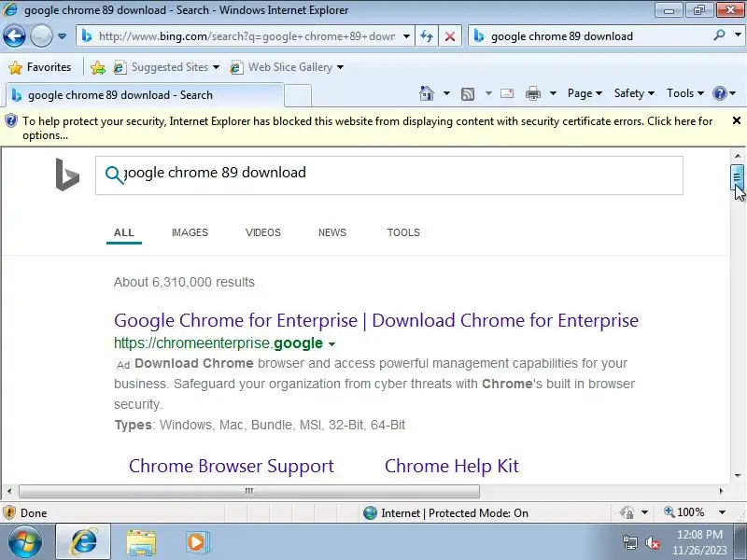The height and width of the screenshot is (560, 747).
Task: Click the horizontal scrollbar thumb
Action: tap(248, 491)
